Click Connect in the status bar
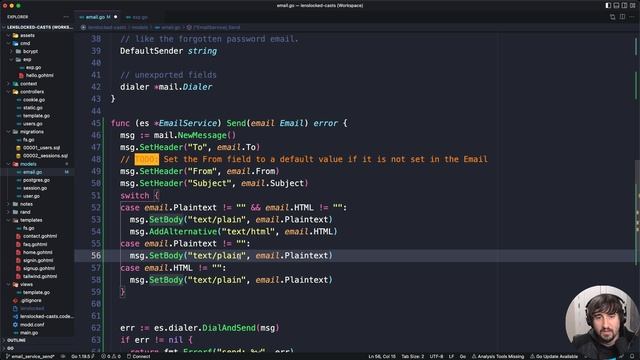This screenshot has height=360, width=640. (x=139, y=356)
